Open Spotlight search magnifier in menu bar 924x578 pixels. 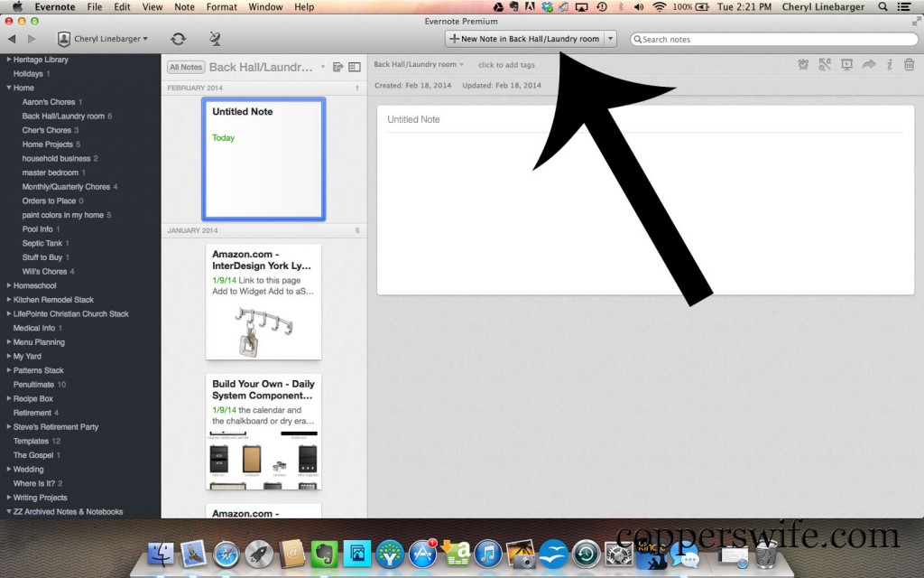(882, 7)
